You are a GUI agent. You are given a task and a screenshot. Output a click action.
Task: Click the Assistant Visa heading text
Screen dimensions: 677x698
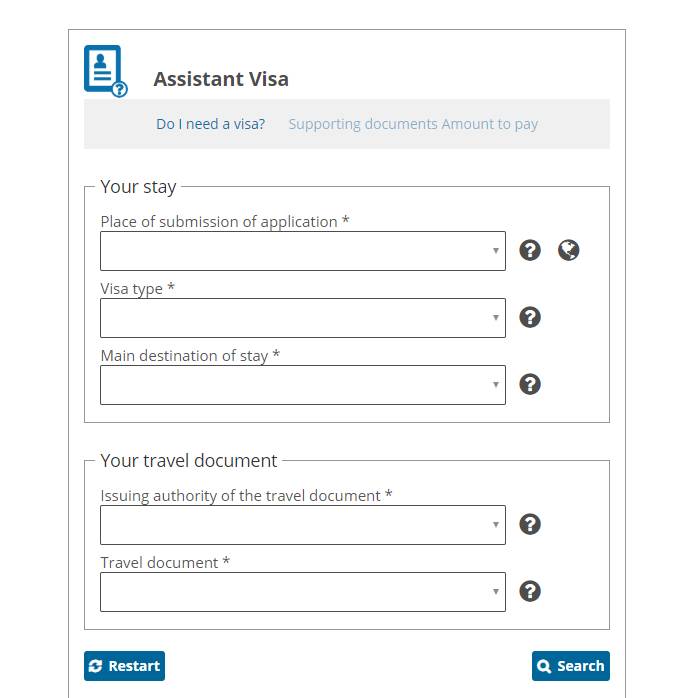221,80
